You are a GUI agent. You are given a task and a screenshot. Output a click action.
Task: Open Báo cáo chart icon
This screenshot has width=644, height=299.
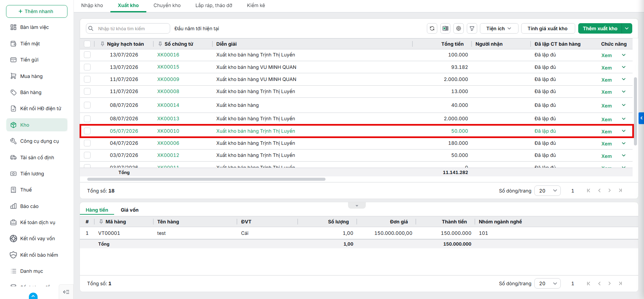coord(13,206)
